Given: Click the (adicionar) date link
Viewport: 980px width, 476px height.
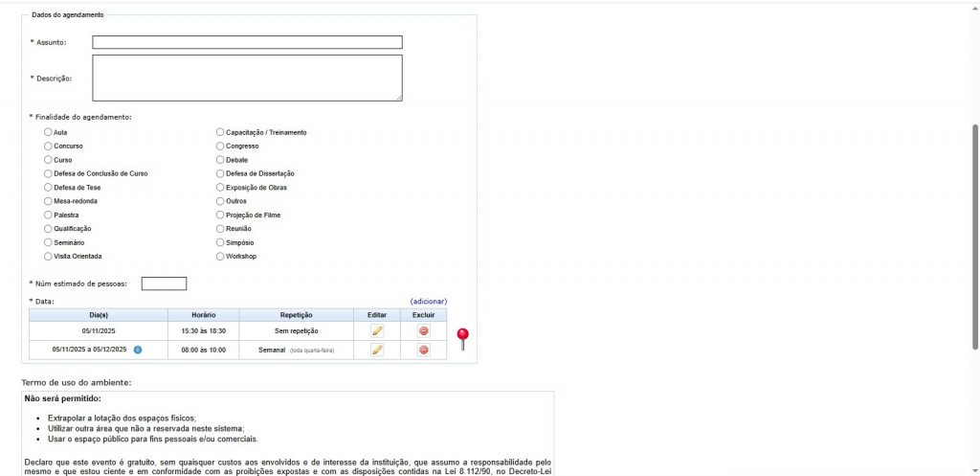Looking at the screenshot, I should coord(428,302).
